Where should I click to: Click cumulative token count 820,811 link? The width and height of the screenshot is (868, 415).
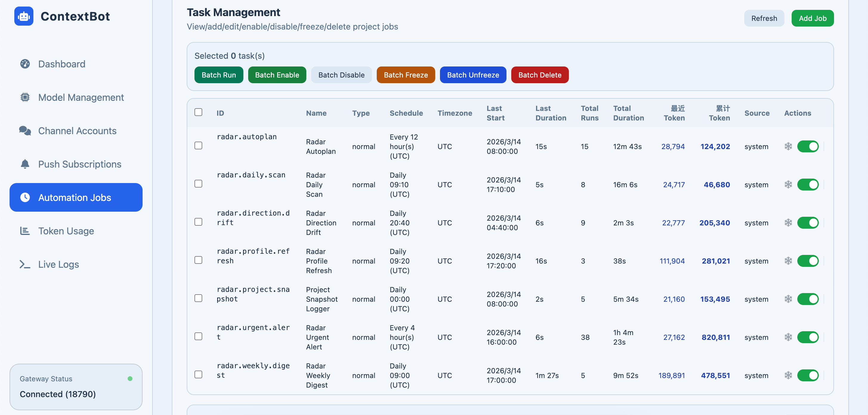715,337
